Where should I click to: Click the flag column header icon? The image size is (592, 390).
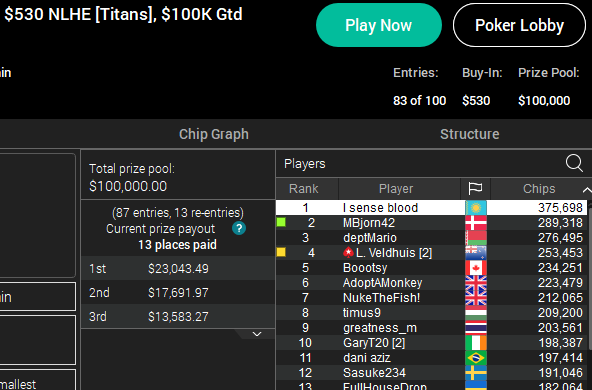tap(475, 188)
